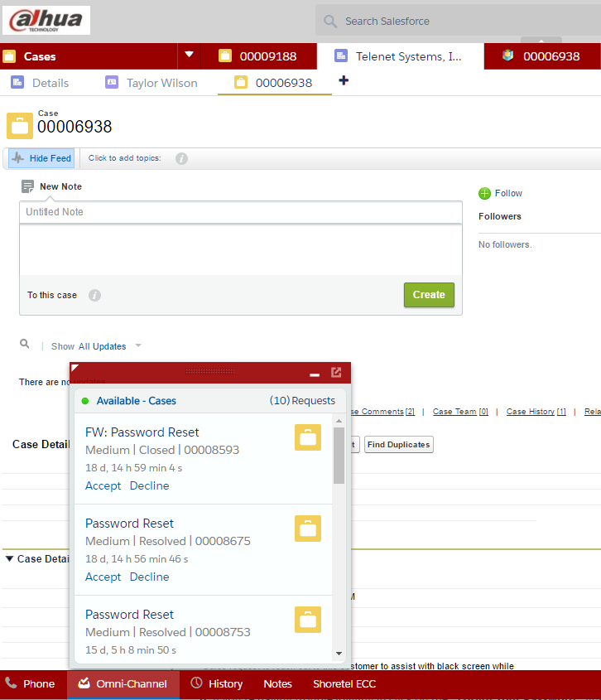Viewport: 601px width, 700px height.
Task: Click the requests list scroll down arrow
Action: coord(339,654)
